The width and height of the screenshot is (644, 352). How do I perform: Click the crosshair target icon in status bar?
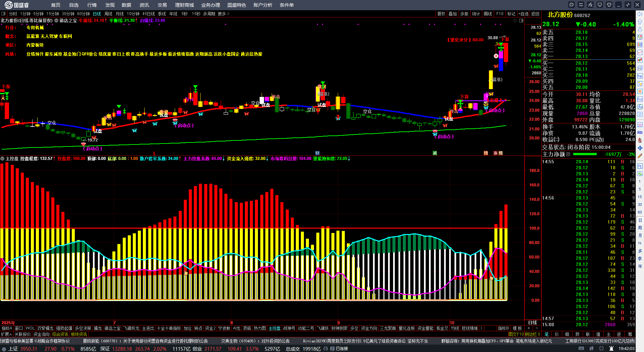tap(601, 349)
